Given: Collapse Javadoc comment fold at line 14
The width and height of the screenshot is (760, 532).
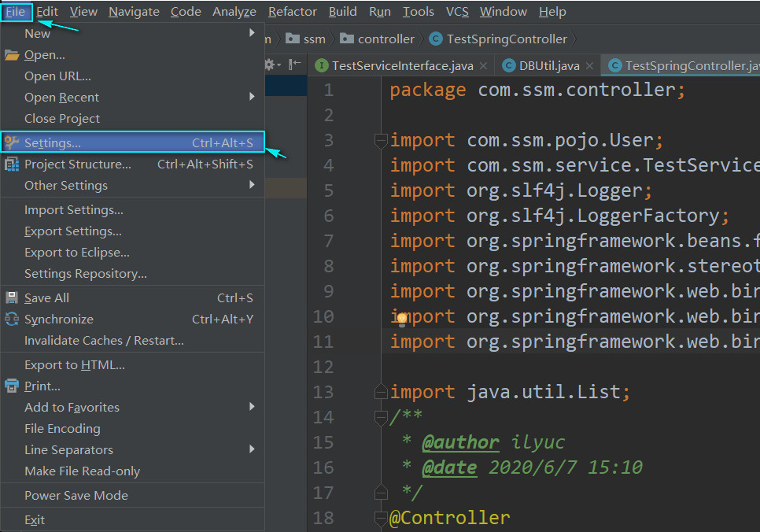Looking at the screenshot, I should click(381, 417).
